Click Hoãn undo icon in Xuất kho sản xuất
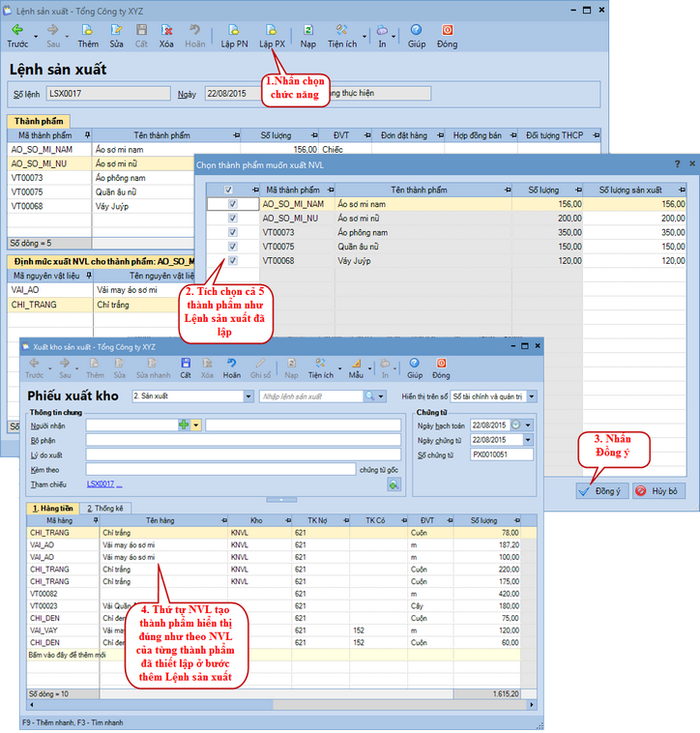This screenshot has height=733, width=700. [x=232, y=364]
